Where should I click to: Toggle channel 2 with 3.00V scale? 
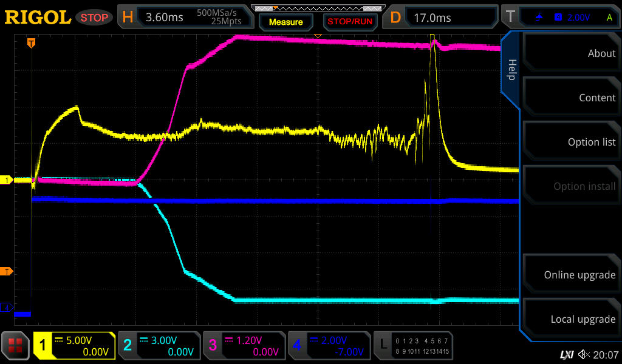159,346
